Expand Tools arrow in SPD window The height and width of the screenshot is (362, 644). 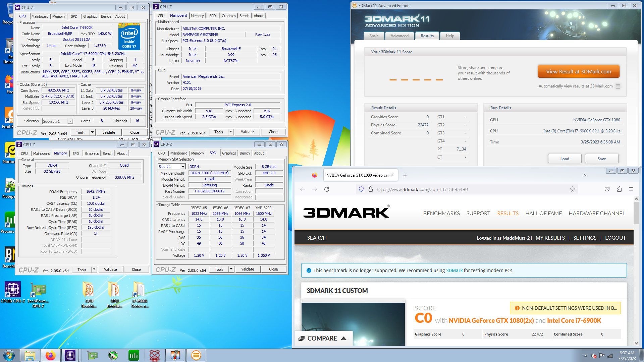tap(231, 269)
